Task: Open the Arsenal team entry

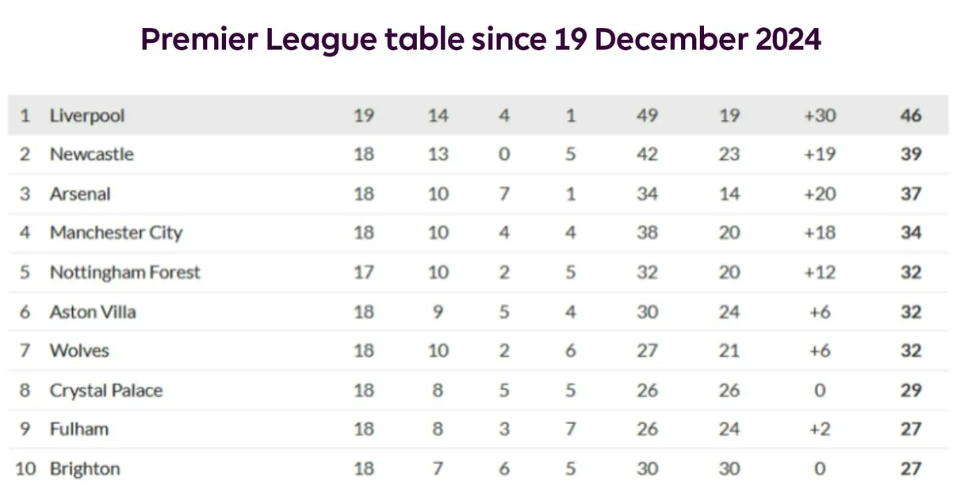Action: (x=80, y=194)
